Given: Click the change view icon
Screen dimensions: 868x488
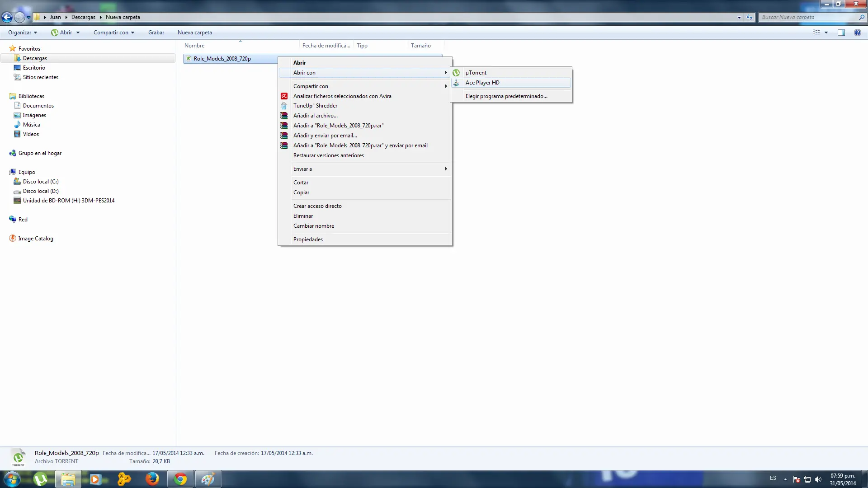Looking at the screenshot, I should tap(816, 33).
